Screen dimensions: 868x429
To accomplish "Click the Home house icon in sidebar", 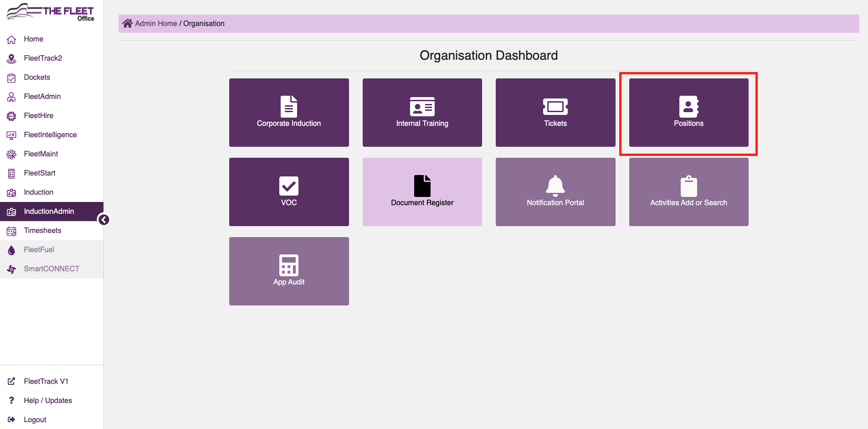I will coord(11,40).
